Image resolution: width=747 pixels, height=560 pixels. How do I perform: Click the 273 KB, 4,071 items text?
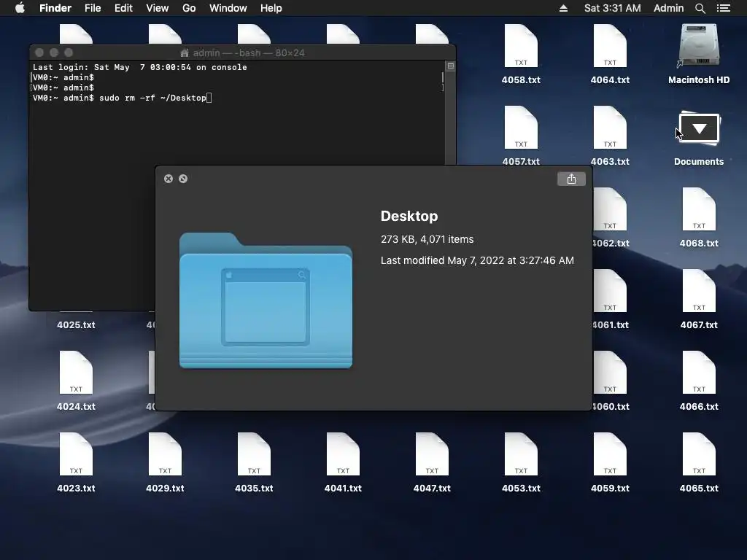click(x=427, y=239)
